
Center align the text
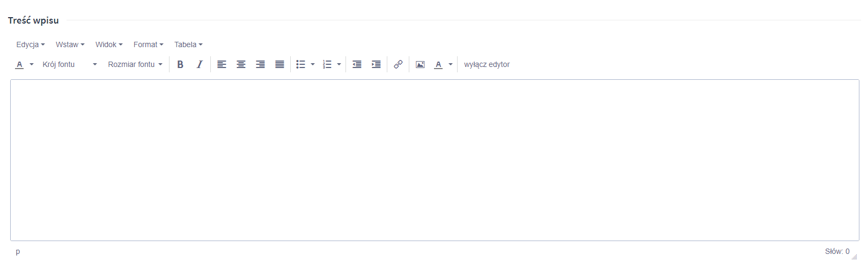[x=241, y=64]
